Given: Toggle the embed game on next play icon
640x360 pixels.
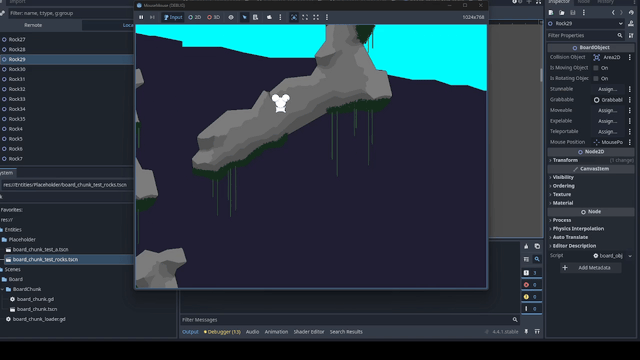Looking at the screenshot, I should [x=294, y=17].
